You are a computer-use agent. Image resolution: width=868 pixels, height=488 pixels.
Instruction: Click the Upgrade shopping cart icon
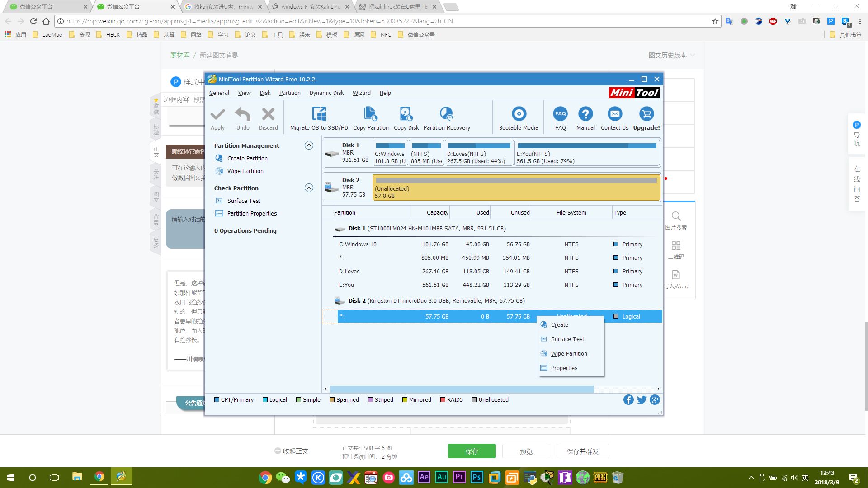[646, 114]
